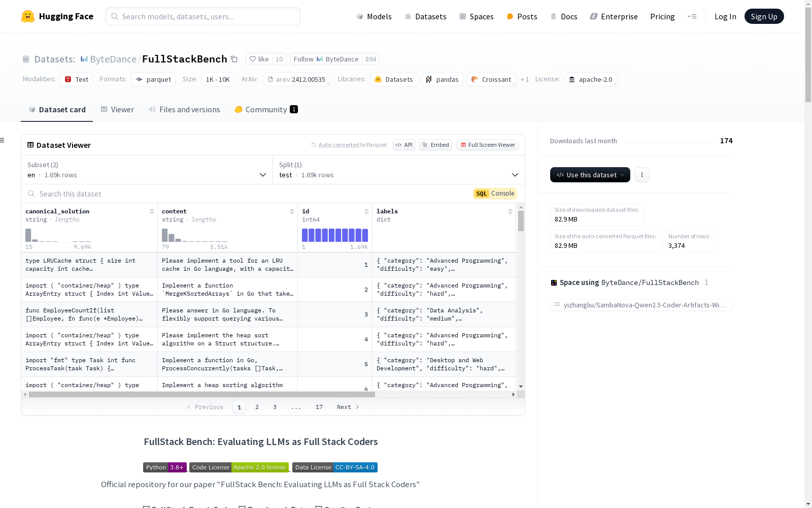Expand the Subset dropdown showing en

[147, 170]
